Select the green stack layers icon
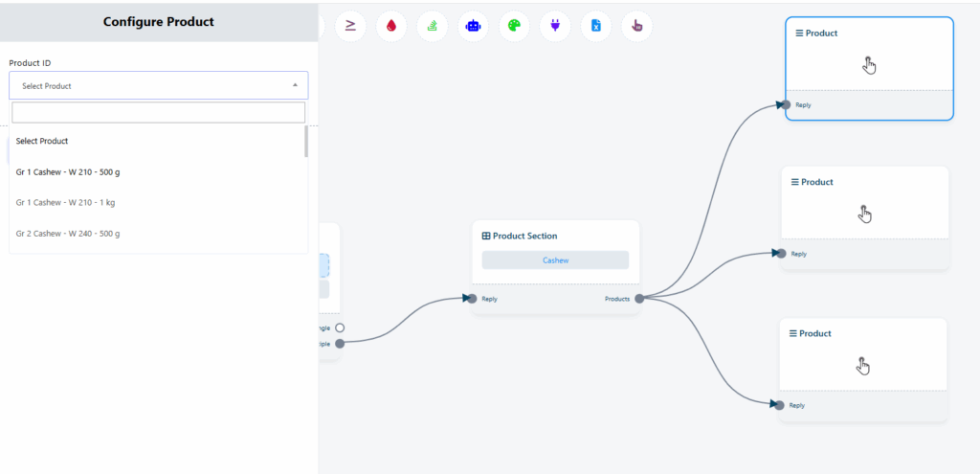 pyautogui.click(x=432, y=26)
